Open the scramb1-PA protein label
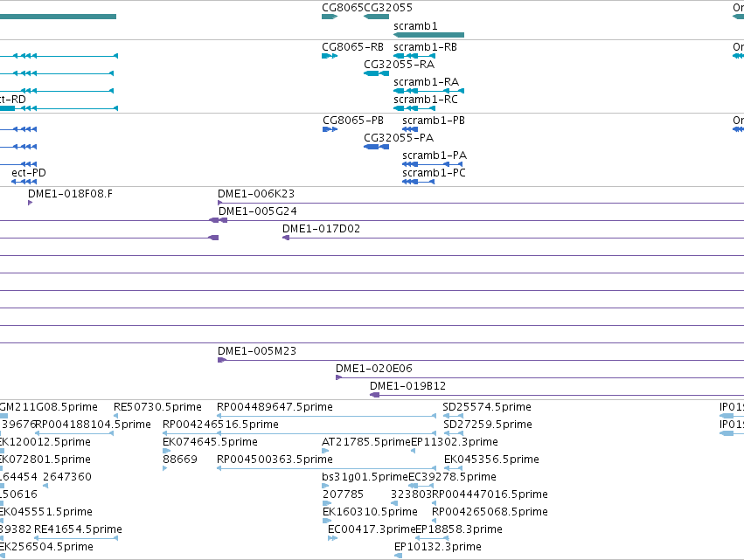 coord(435,156)
